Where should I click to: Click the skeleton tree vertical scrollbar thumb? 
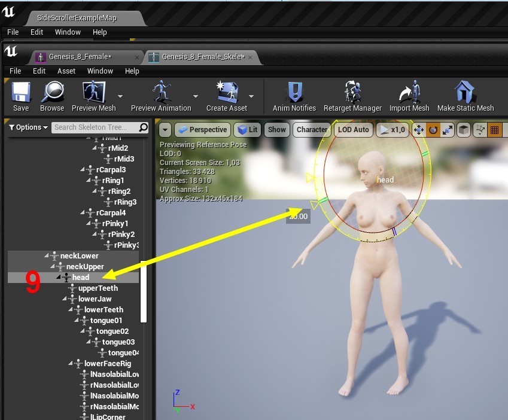point(144,291)
